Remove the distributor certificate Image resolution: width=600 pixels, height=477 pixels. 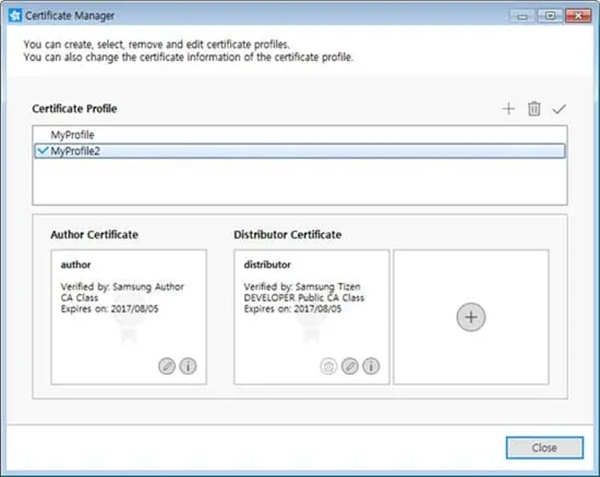click(x=328, y=366)
